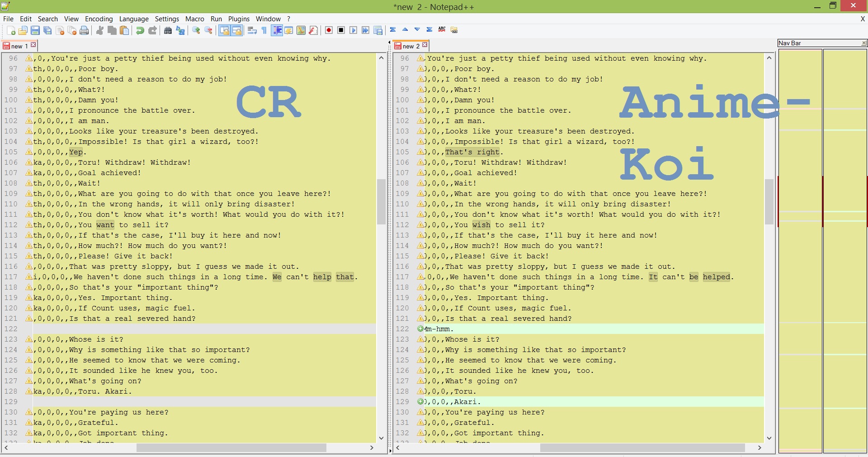Run the ABC spell check tool
Viewport: 868px width, 457px height.
coord(442,30)
